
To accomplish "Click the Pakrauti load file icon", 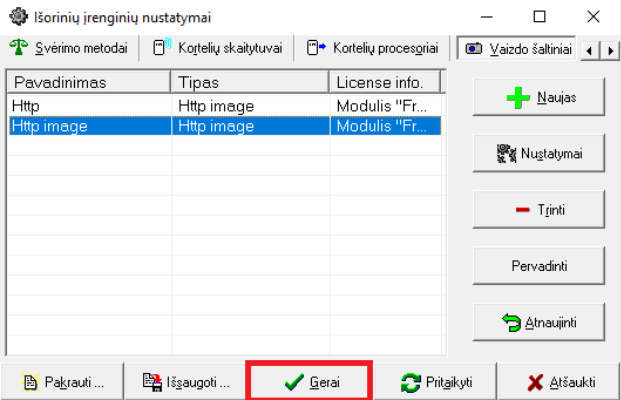I will pyautogui.click(x=30, y=382).
